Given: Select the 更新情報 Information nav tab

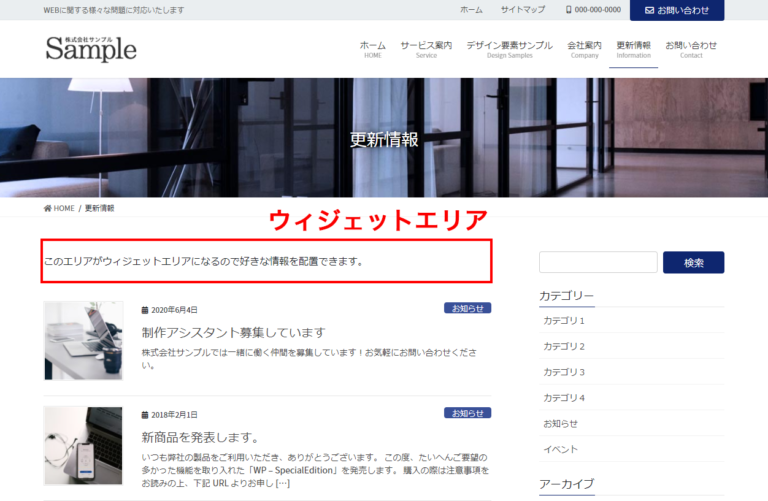Looking at the screenshot, I should pyautogui.click(x=633, y=49).
